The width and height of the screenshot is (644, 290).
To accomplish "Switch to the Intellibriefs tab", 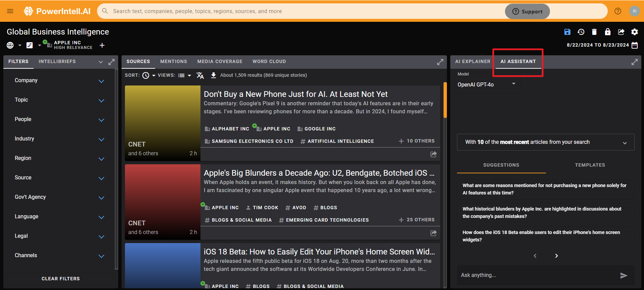I will coord(57,62).
